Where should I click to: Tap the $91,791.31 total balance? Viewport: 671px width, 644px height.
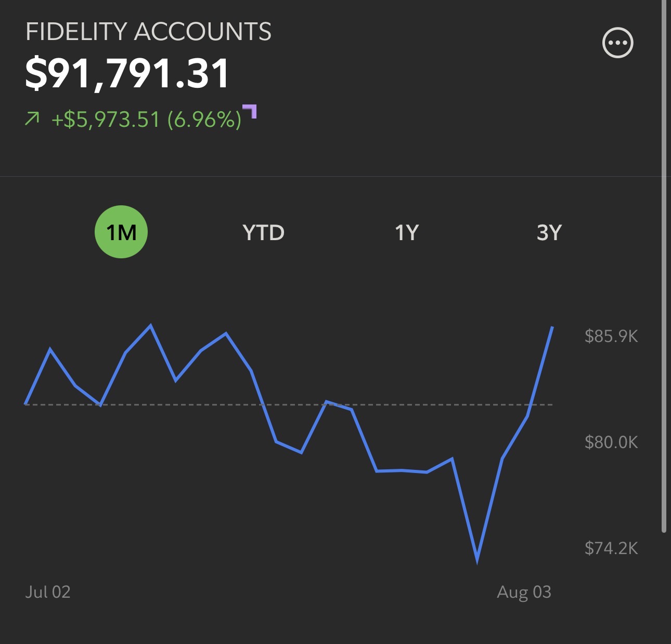(x=127, y=73)
